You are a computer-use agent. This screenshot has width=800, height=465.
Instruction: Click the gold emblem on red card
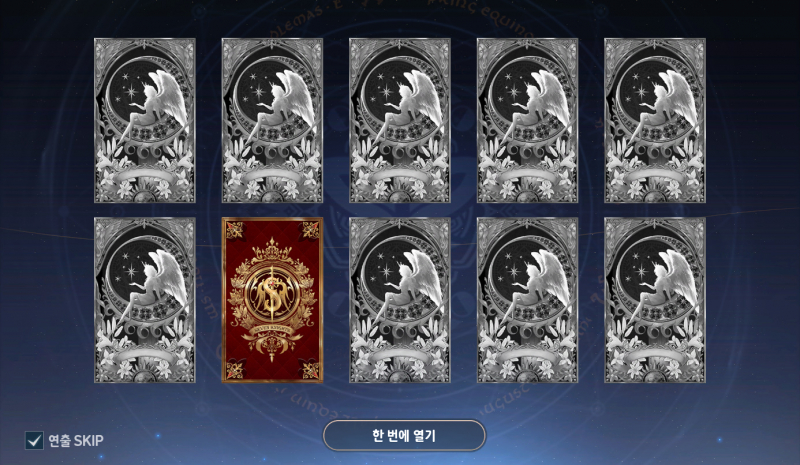point(272,298)
